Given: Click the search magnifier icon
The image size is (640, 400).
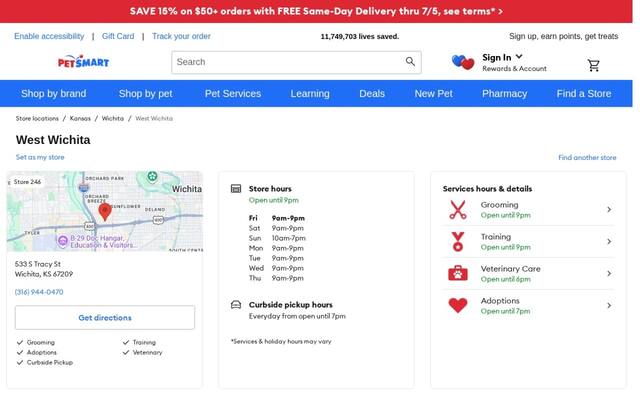Looking at the screenshot, I should pyautogui.click(x=410, y=62).
